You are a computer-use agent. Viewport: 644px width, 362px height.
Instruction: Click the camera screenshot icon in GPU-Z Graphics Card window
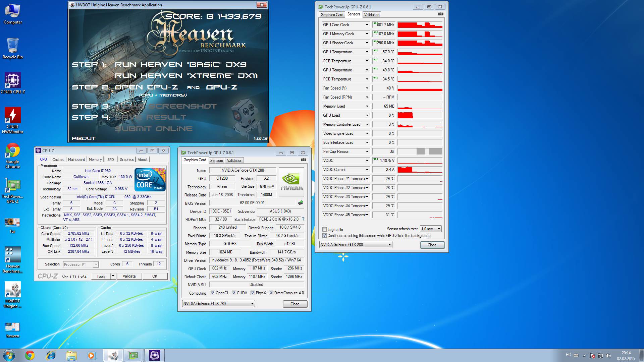pyautogui.click(x=304, y=160)
